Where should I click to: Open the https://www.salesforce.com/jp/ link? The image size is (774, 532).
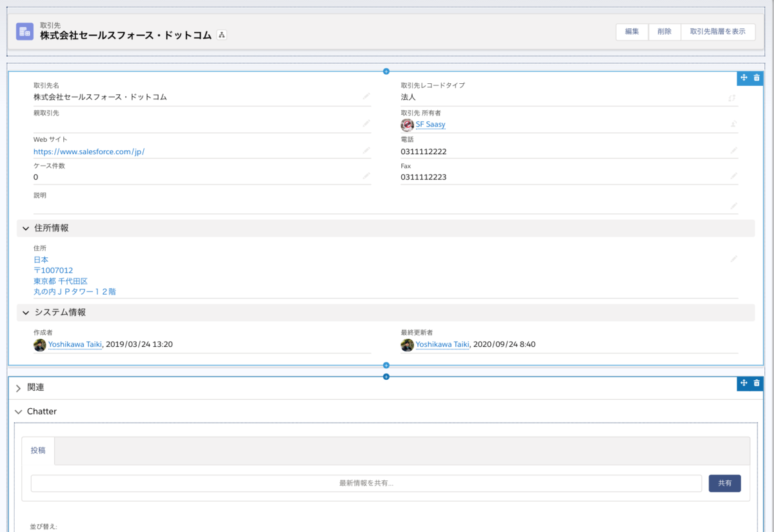point(89,152)
